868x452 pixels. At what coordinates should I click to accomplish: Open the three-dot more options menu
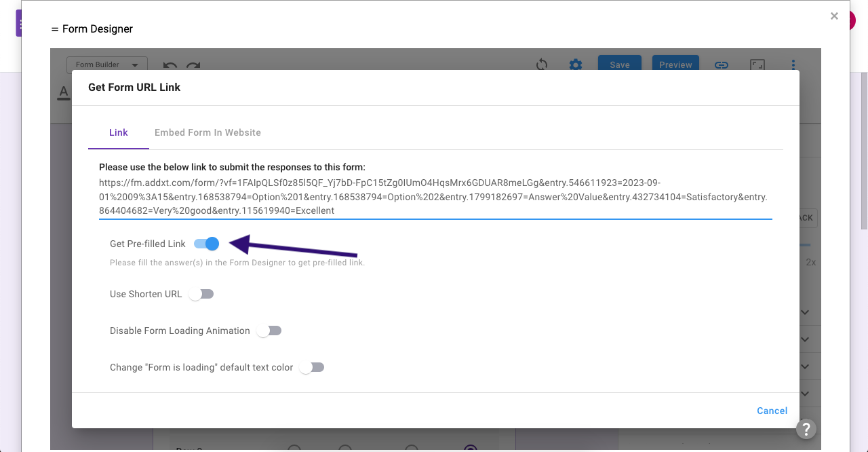(x=793, y=64)
